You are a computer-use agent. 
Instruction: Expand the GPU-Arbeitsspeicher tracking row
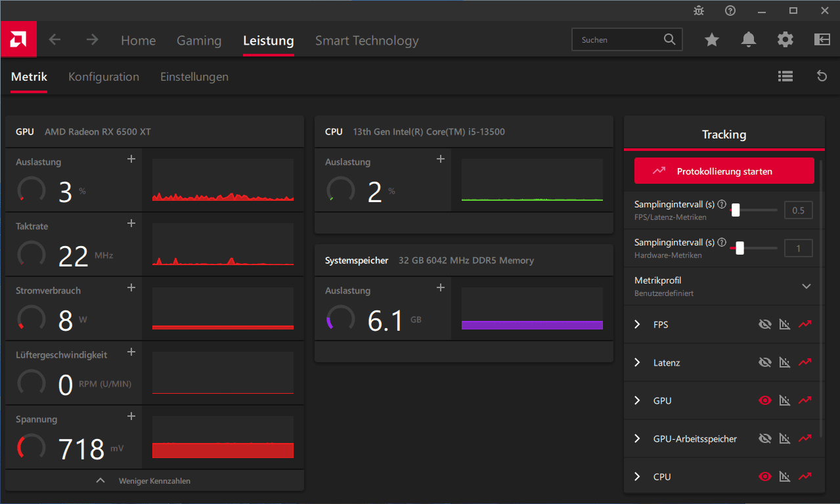pyautogui.click(x=637, y=438)
